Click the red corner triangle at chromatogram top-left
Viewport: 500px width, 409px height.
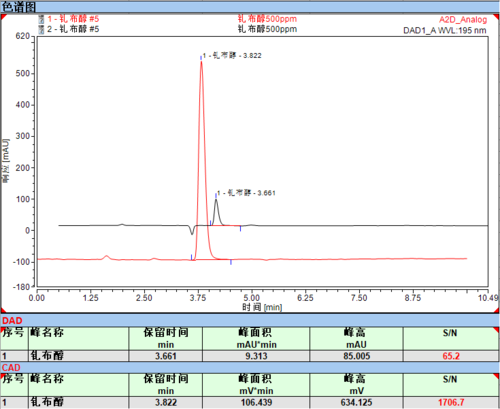4,17
